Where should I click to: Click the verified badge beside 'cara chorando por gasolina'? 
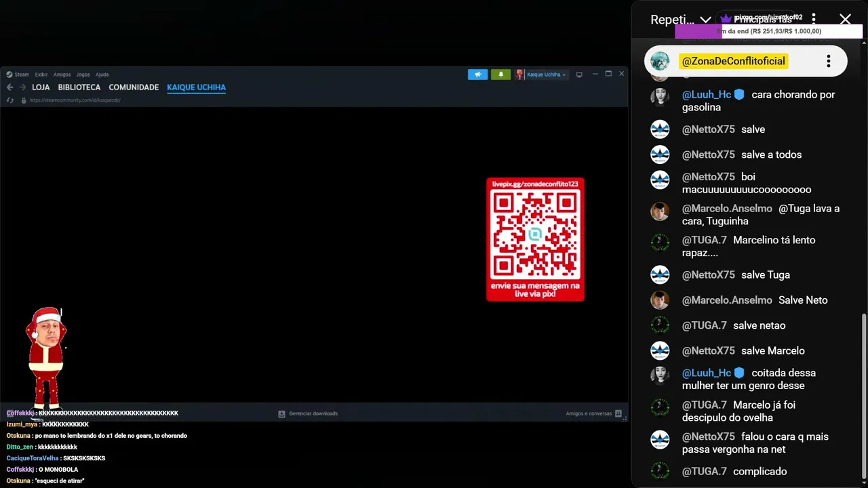pos(739,95)
